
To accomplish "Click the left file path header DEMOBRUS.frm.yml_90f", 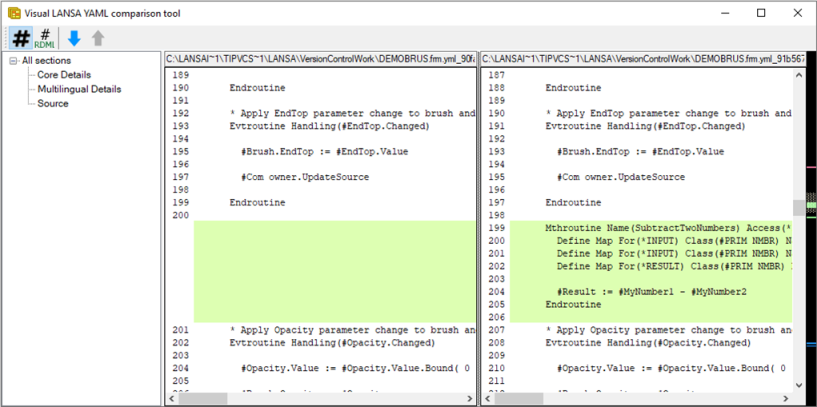I will click(x=320, y=59).
